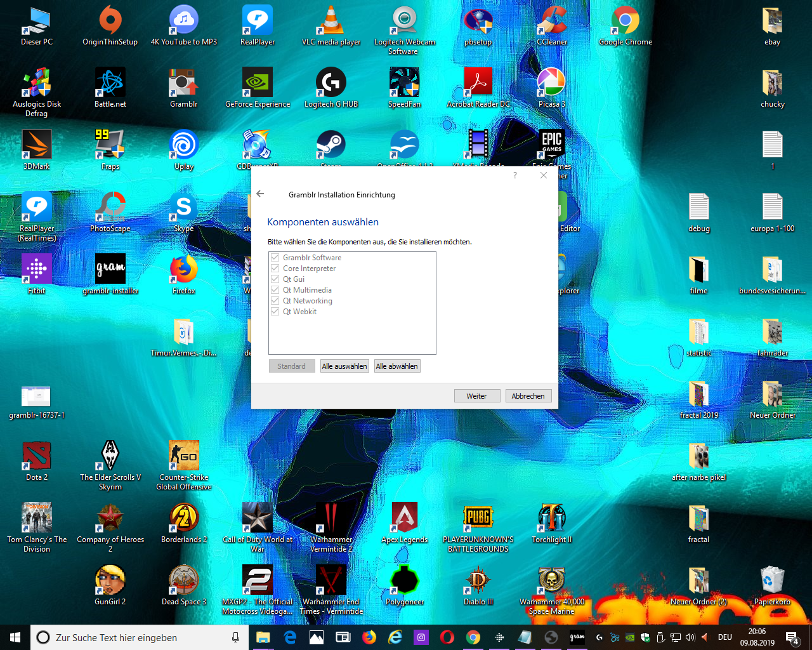Select the debug text file icon
Viewport: 812px width, 650px height.
pos(699,213)
